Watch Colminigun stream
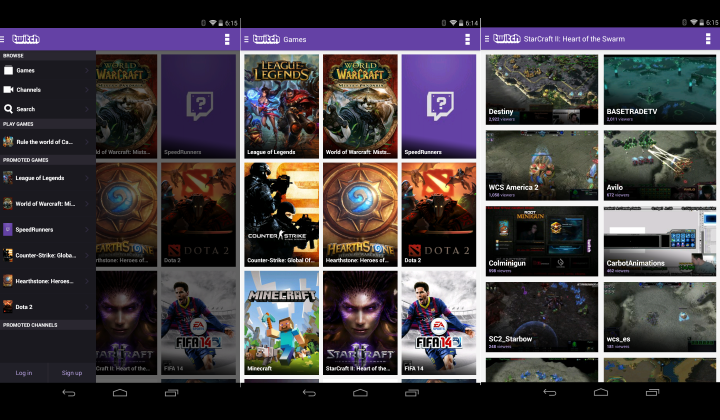The width and height of the screenshot is (720, 420). [542, 241]
